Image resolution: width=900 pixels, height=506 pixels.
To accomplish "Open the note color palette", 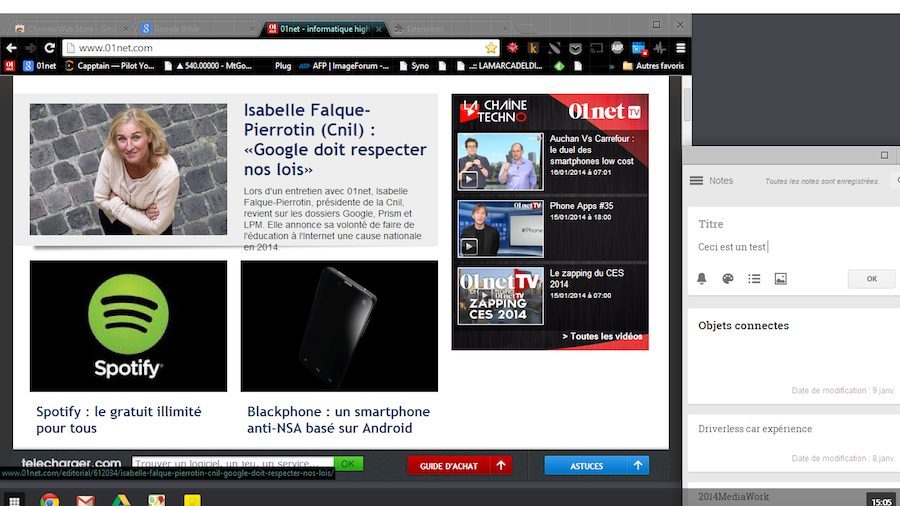I will 728,279.
